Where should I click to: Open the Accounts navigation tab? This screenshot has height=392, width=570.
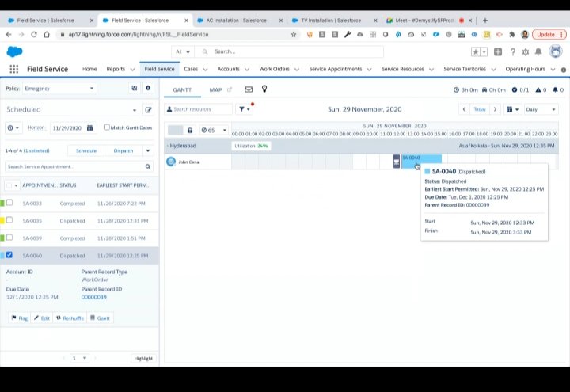(228, 69)
